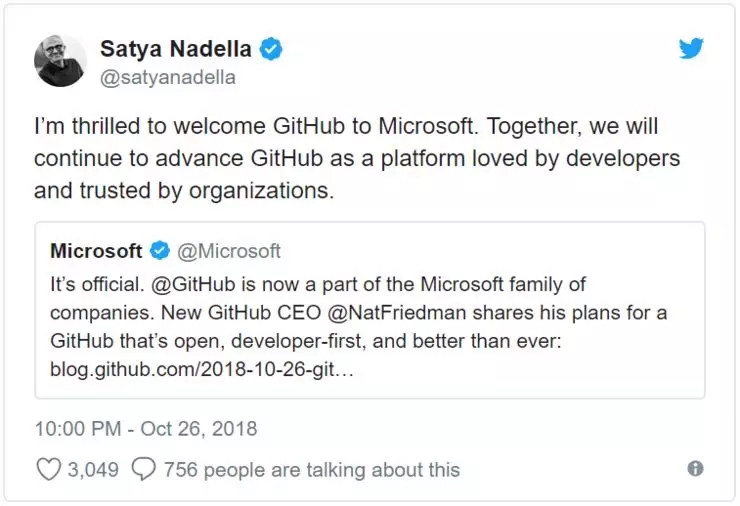The width and height of the screenshot is (740, 506).
Task: Open the tweet info circle icon
Action: tap(695, 469)
